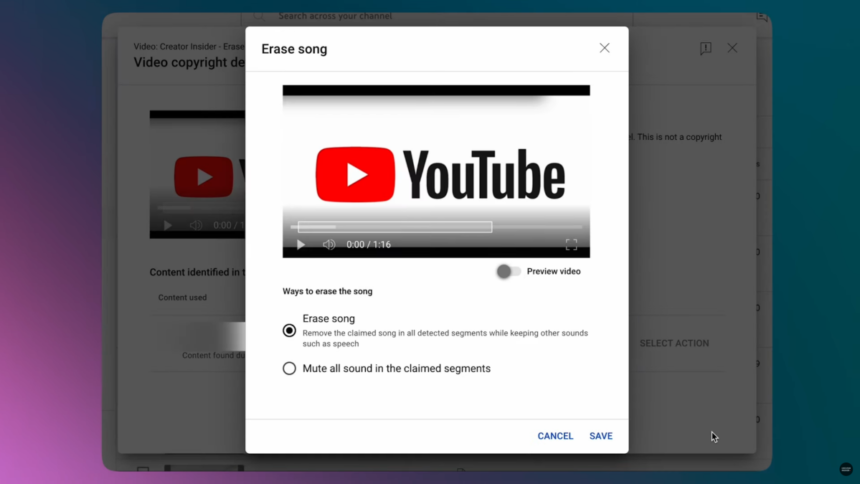860x484 pixels.
Task: Click volume icon in background video player
Action: [x=196, y=225]
